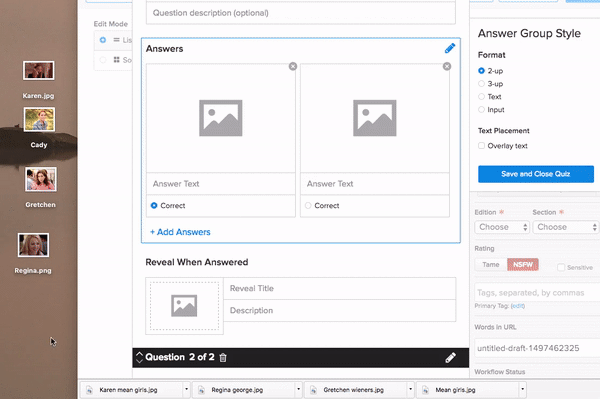Click the list edit mode icon

[116, 40]
